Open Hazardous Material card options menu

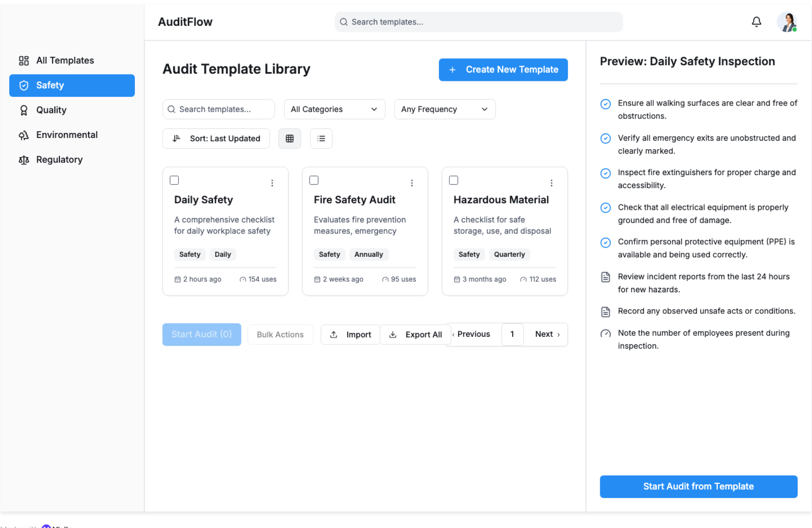[x=551, y=183]
